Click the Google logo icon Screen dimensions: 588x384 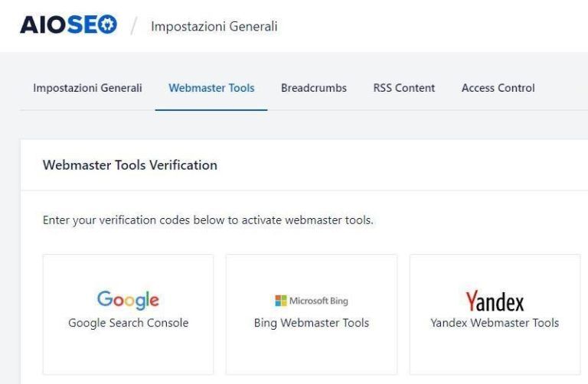point(129,300)
